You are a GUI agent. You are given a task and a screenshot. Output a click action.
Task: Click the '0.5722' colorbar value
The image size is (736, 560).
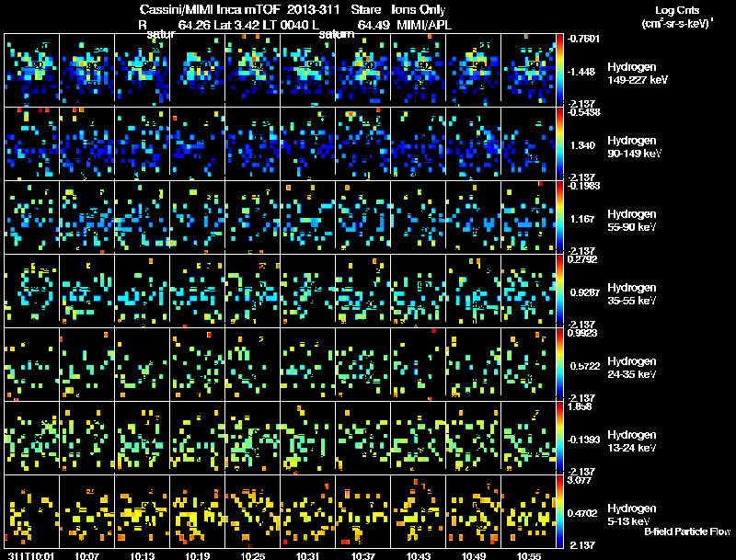click(x=585, y=366)
